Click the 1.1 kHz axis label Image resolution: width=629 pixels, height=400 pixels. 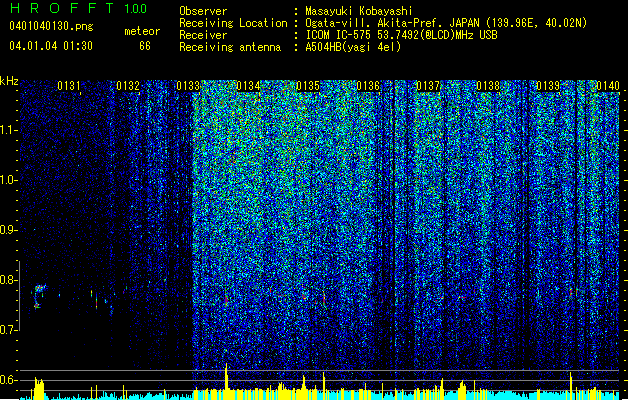8,130
